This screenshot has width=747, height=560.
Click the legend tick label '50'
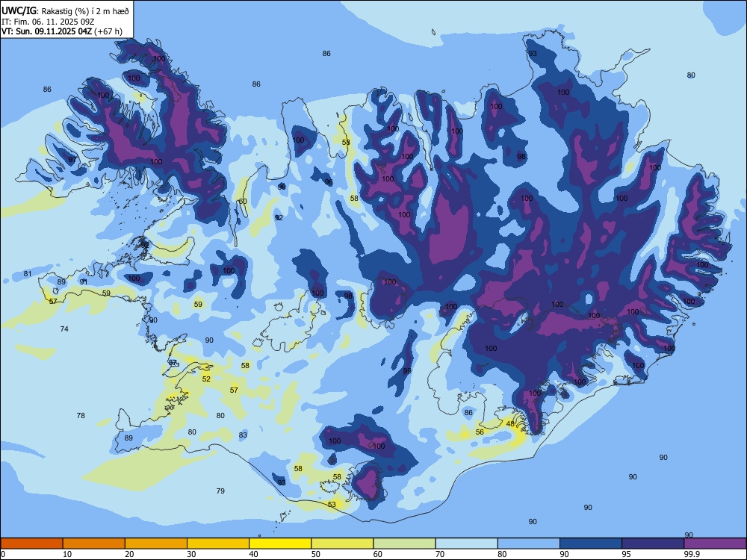[316, 554]
